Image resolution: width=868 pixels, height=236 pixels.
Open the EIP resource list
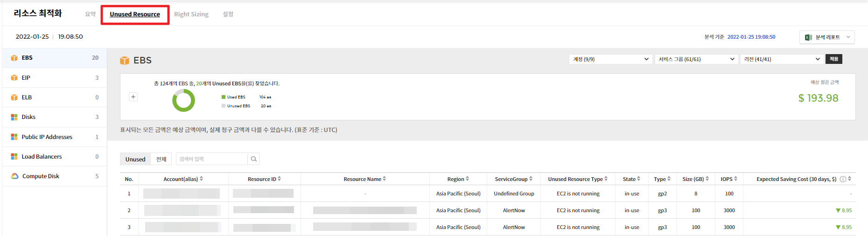point(26,78)
